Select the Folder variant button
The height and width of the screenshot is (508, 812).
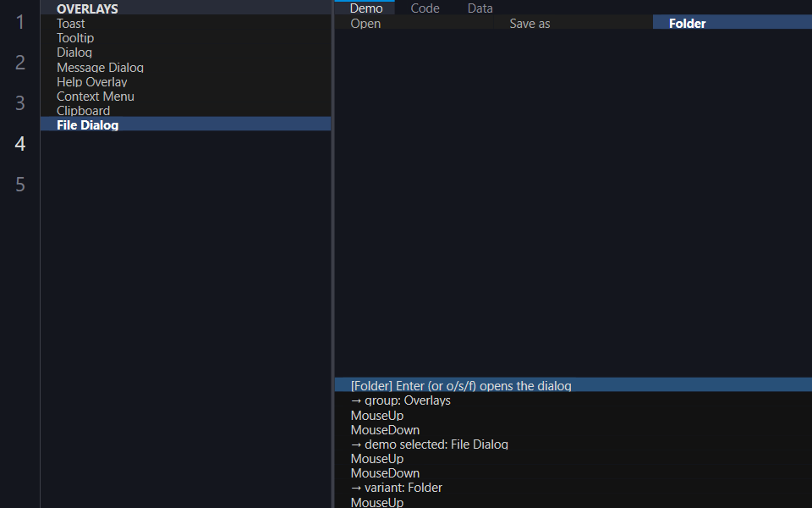tap(732, 23)
